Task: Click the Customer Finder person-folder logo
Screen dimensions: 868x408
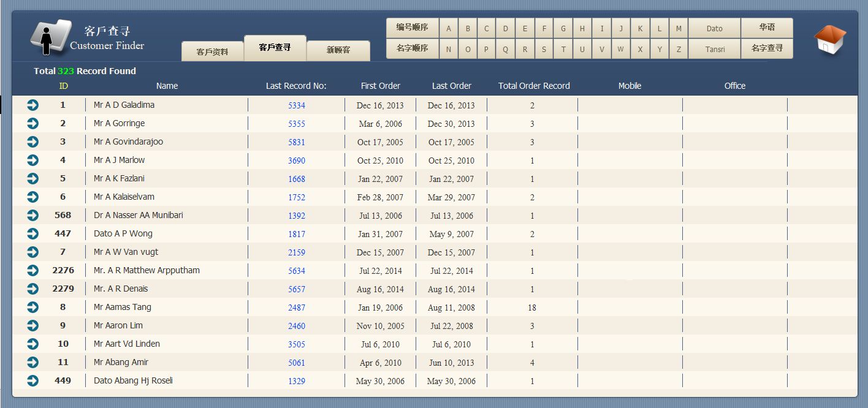Action: coord(50,38)
